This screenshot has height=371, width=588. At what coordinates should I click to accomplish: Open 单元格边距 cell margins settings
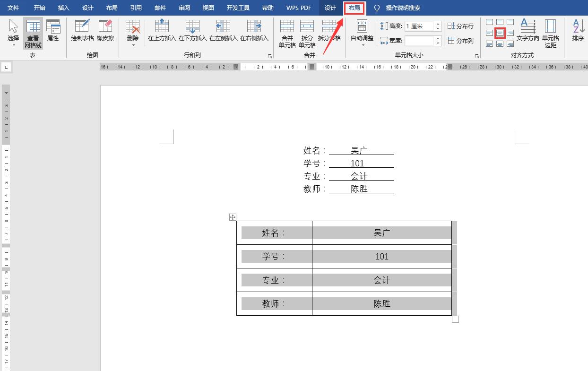click(x=550, y=32)
